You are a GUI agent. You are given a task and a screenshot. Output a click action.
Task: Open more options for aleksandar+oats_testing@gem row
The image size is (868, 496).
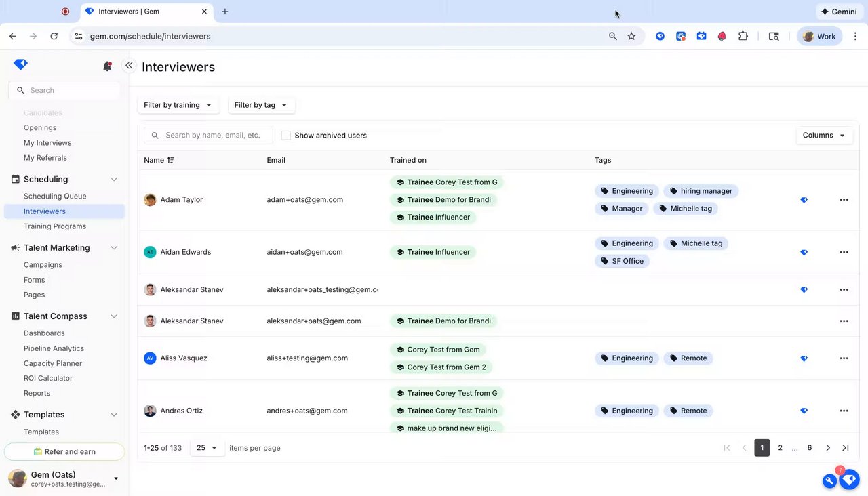[x=844, y=289]
